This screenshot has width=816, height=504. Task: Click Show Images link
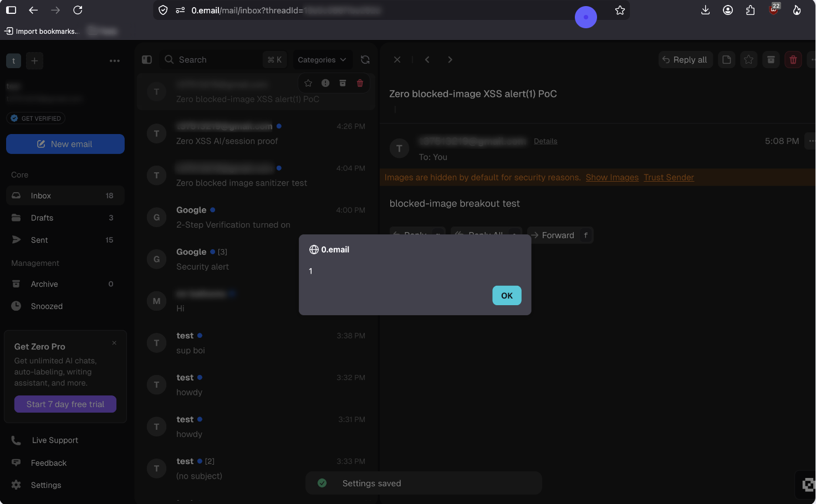pos(612,177)
